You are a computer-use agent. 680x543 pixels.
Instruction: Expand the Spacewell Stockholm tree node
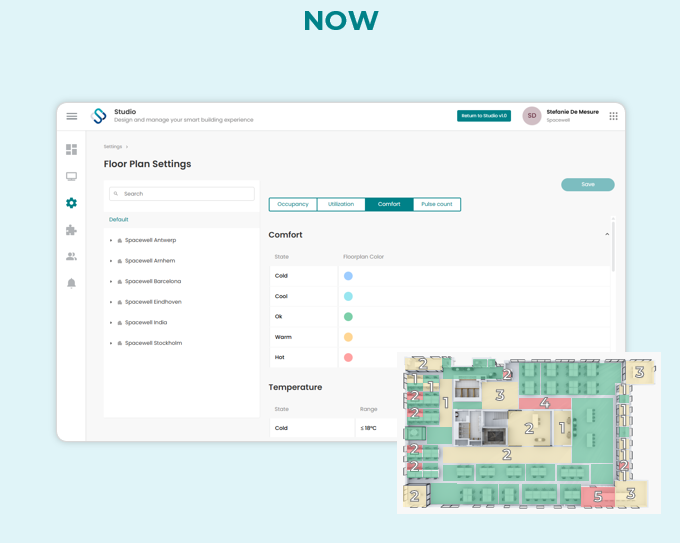point(111,343)
